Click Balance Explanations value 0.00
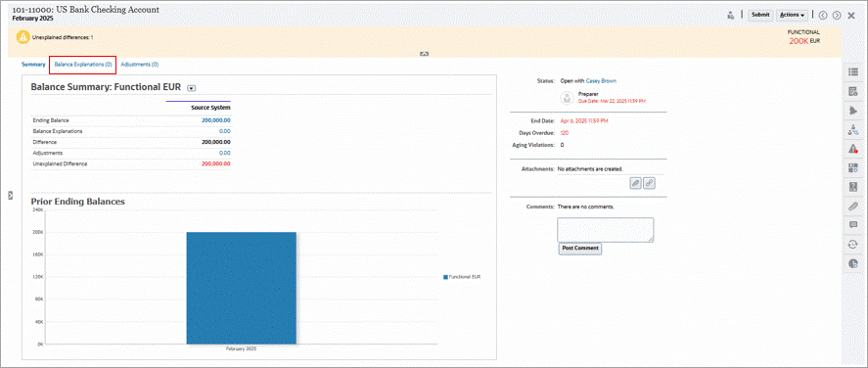The width and height of the screenshot is (868, 368). [225, 131]
